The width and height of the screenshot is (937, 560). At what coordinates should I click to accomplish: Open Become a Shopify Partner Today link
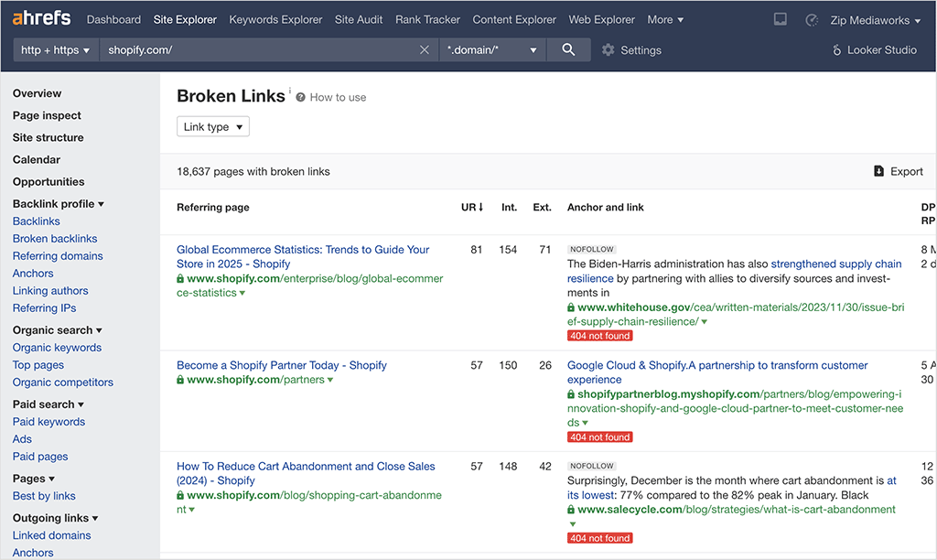click(x=282, y=365)
